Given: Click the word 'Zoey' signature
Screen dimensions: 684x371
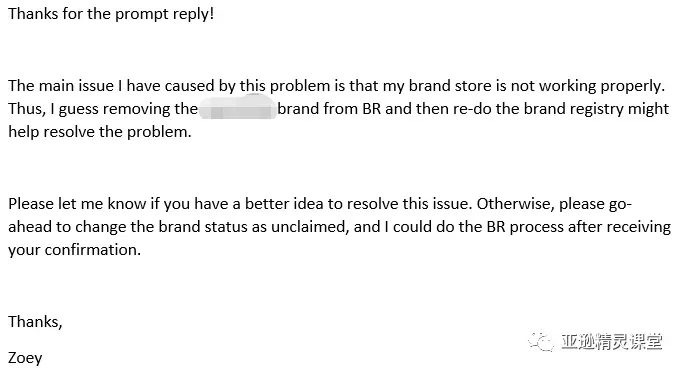Looking at the screenshot, I should tap(25, 358).
